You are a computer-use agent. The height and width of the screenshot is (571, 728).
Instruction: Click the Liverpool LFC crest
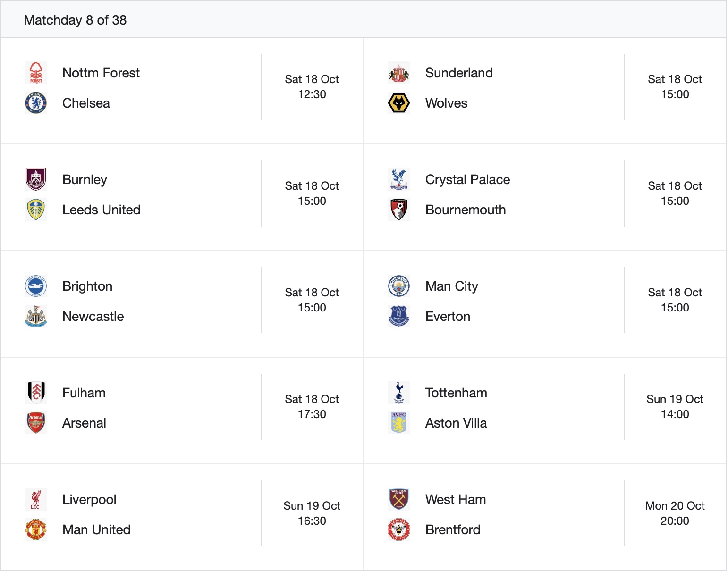(36, 499)
